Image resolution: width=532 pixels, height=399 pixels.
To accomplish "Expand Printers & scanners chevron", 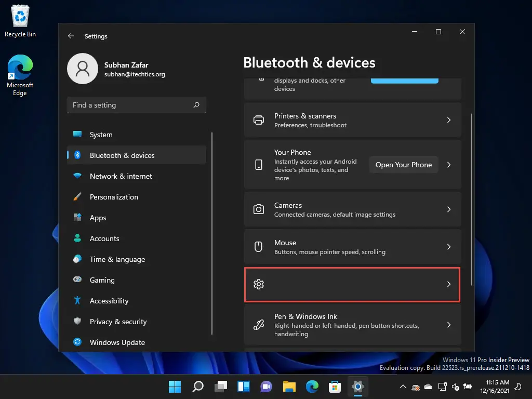I will tap(449, 120).
